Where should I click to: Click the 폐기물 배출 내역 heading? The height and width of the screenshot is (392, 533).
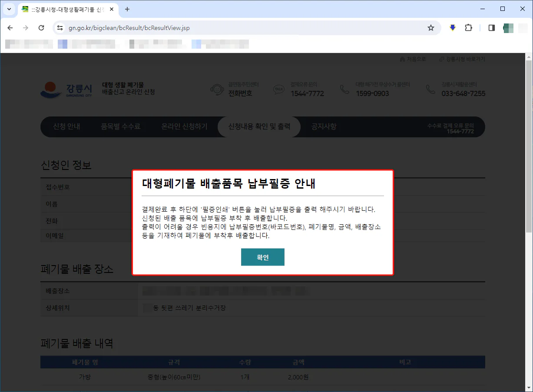(x=77, y=344)
